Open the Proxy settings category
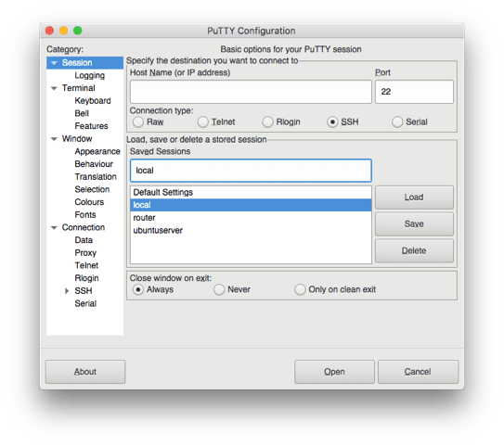The height and width of the screenshot is (446, 504). (x=85, y=253)
